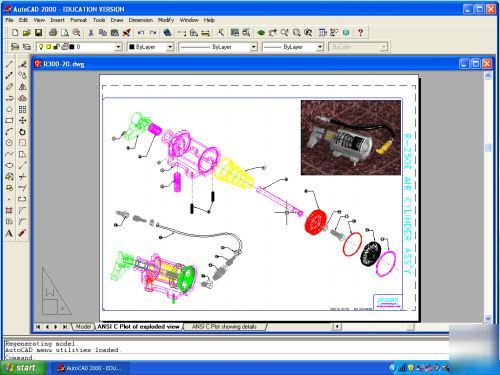Click the 'Regenerating model.' command history line

click(x=41, y=343)
